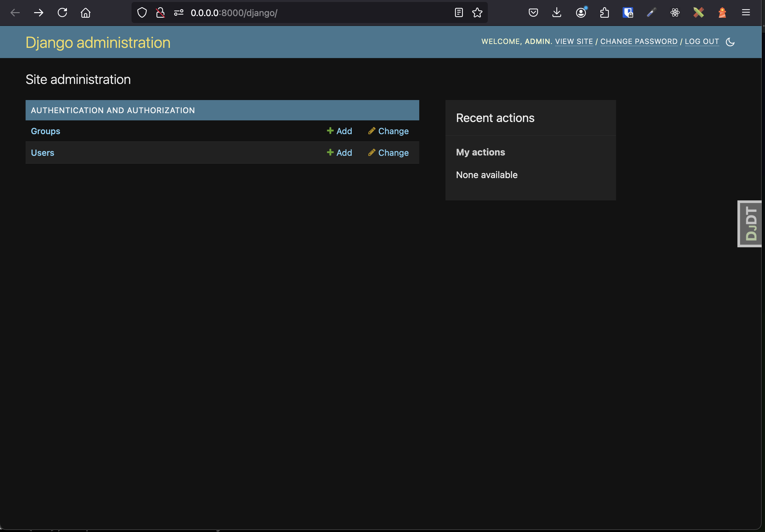This screenshot has height=532, width=765.
Task: Bookmark this page with star icon
Action: [x=477, y=13]
